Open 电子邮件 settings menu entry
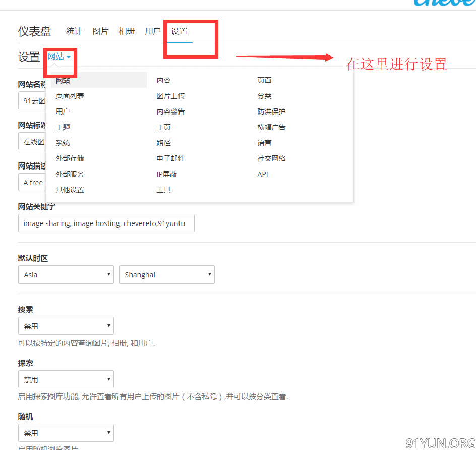476x450 pixels. (x=170, y=158)
